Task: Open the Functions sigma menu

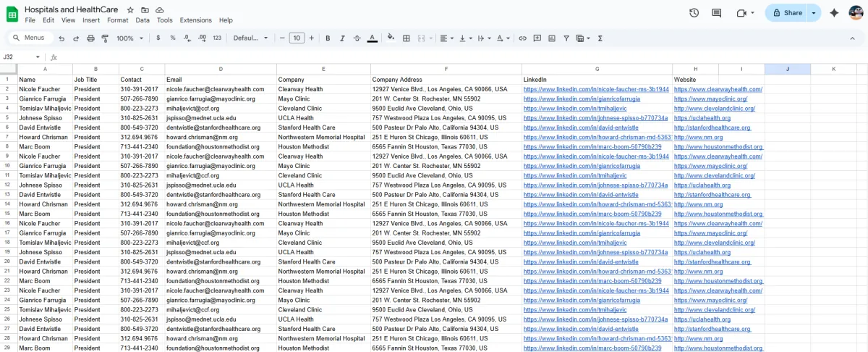Action: click(600, 38)
